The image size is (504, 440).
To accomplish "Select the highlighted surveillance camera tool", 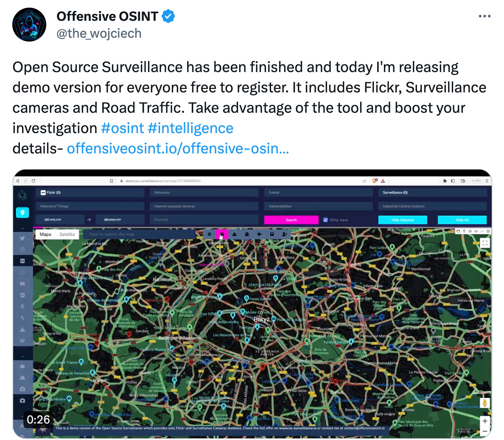I will click(x=221, y=234).
